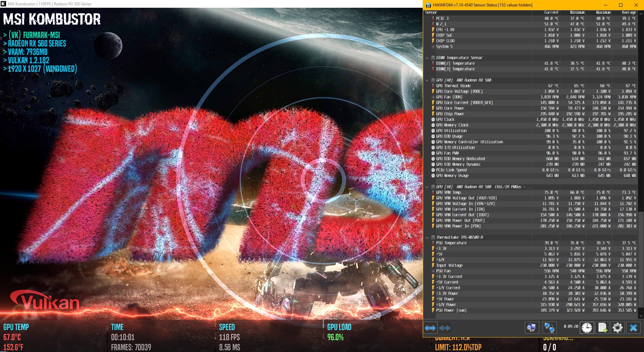Viewport: 644px width, 352px height.
Task: Click lightning icon beside GPU Core Voltage
Action: tap(433, 91)
